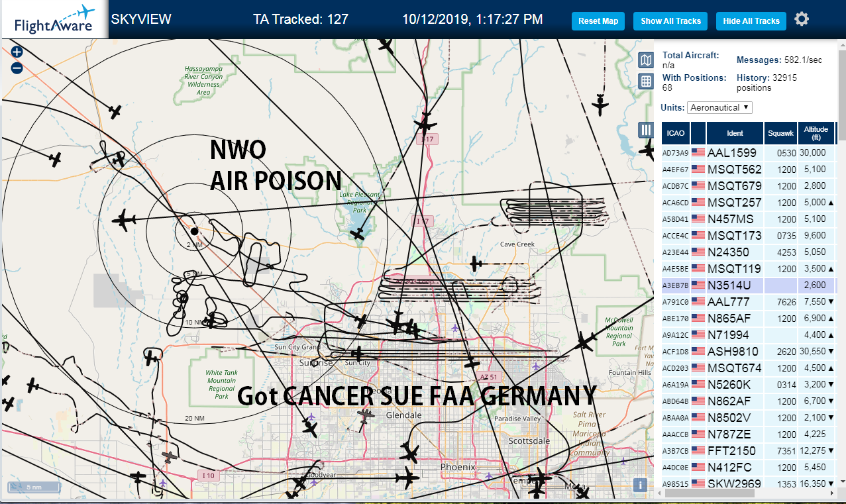Open the map layers switcher icon

click(646, 61)
